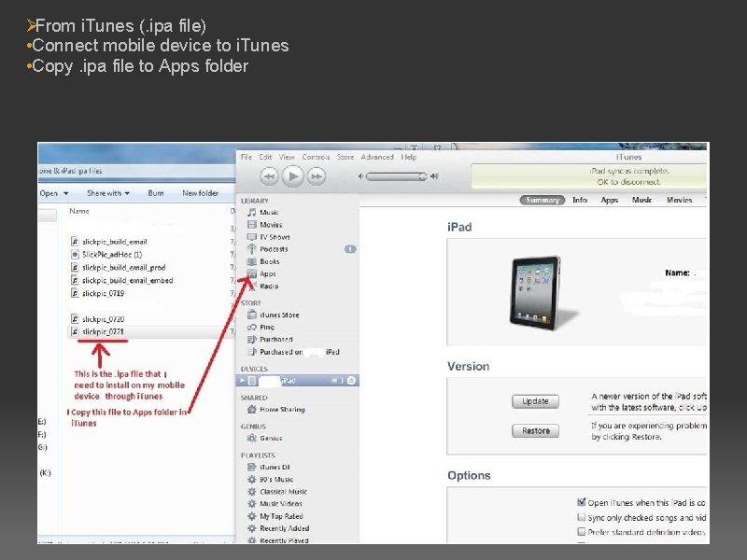This screenshot has height=560, width=747.
Task: Go to the iTunes Store
Action: coord(279,315)
